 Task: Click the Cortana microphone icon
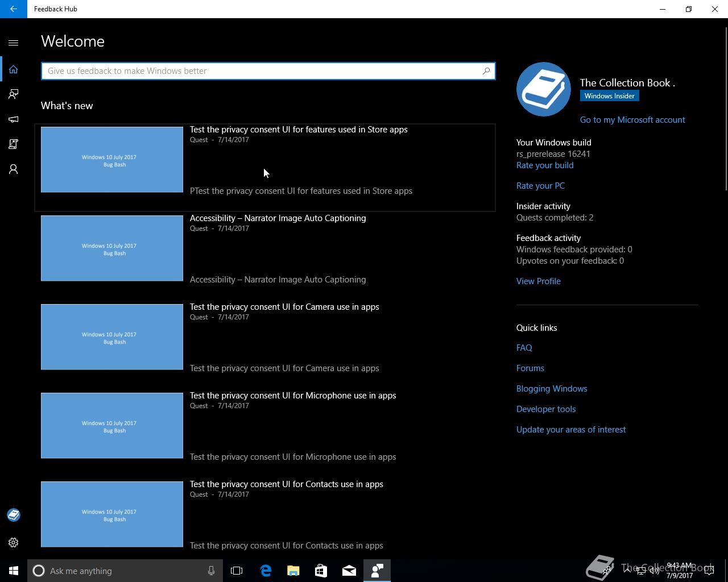(x=211, y=571)
